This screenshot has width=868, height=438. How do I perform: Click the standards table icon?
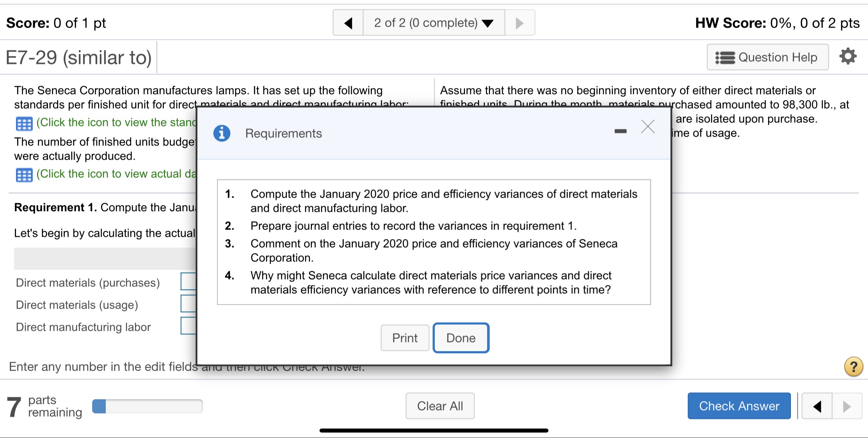tap(24, 124)
